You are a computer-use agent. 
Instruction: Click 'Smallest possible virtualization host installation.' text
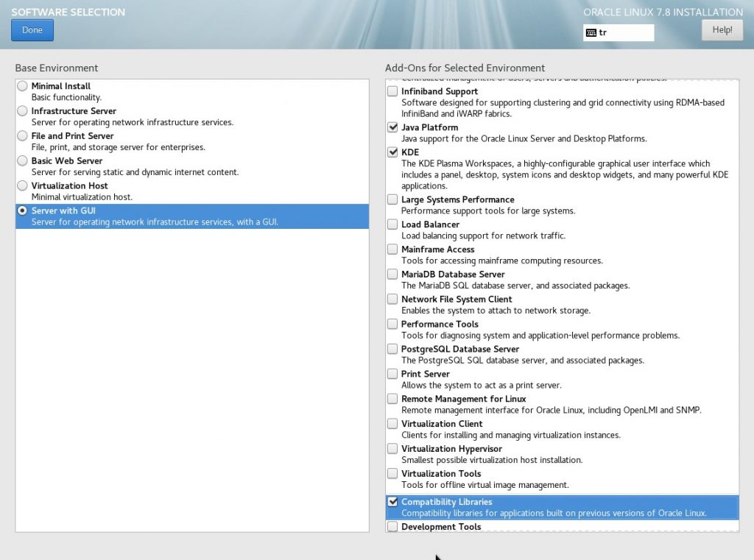[x=492, y=460]
